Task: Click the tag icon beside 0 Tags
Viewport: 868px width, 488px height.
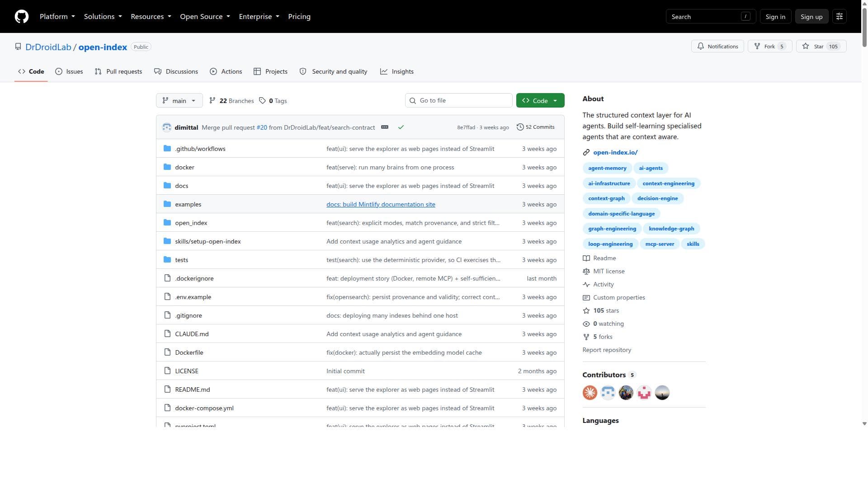Action: coord(262,101)
